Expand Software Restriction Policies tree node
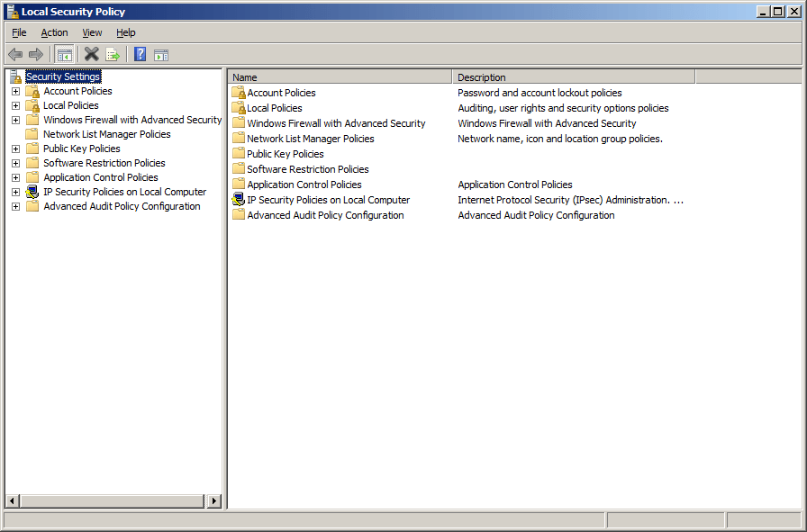 [x=16, y=164]
